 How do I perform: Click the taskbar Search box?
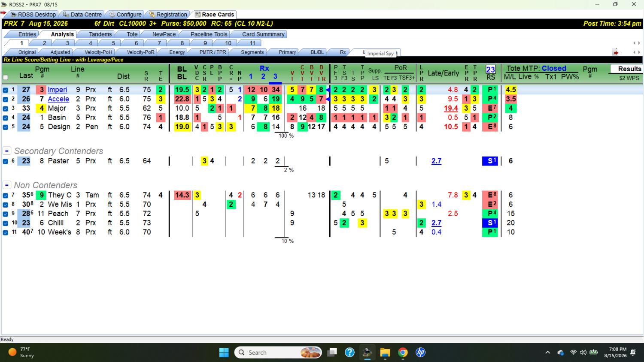278,353
